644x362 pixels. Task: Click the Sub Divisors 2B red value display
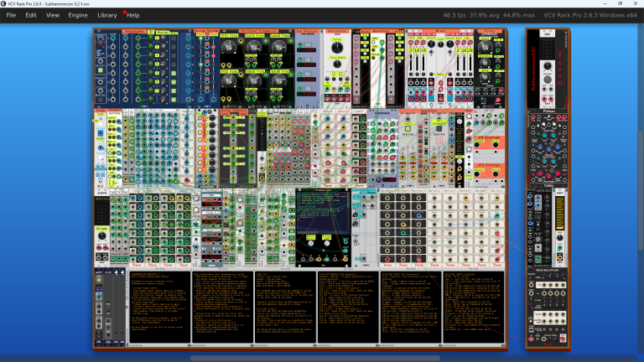tap(306, 94)
